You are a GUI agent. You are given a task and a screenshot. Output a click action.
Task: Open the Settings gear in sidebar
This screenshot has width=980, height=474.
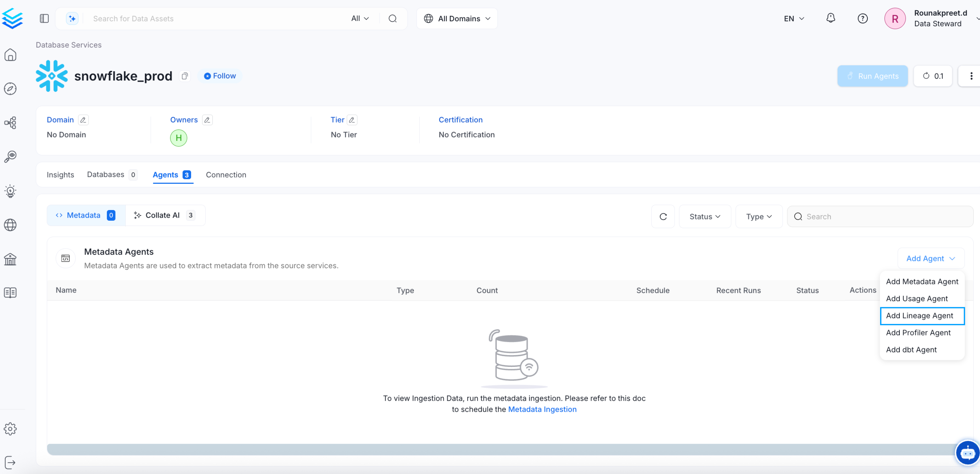pos(10,429)
